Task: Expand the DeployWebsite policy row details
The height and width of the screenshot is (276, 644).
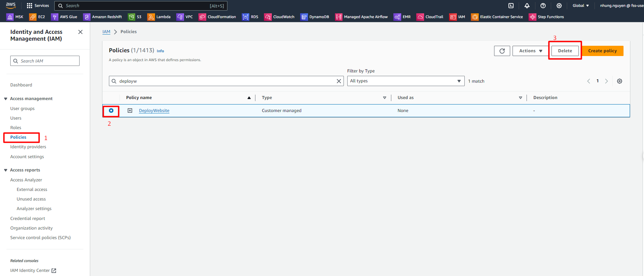Action: coord(130,111)
